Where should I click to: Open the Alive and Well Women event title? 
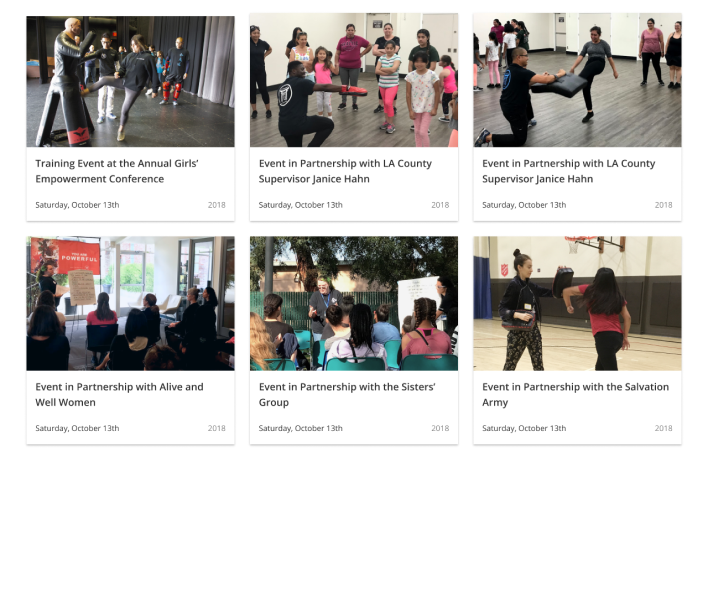(x=119, y=395)
